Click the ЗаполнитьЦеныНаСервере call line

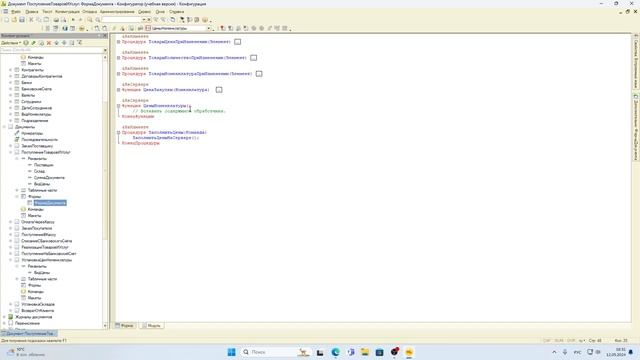[x=166, y=138]
